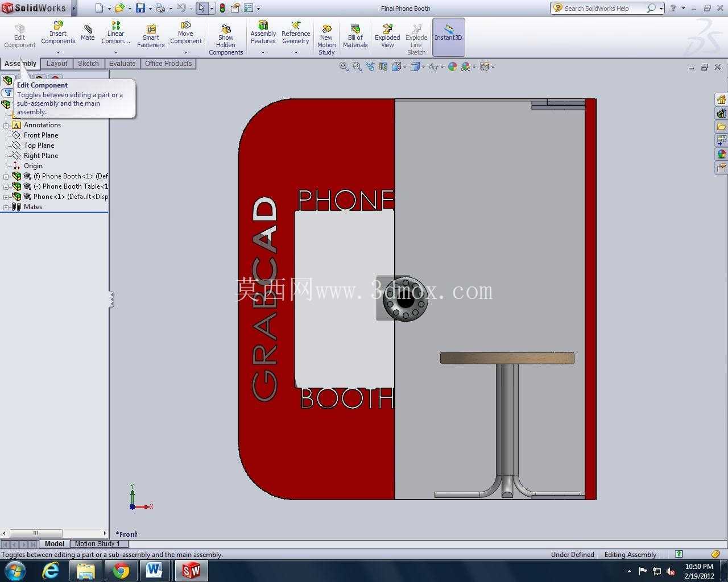Switch to the Sketch tab

[x=88, y=64]
